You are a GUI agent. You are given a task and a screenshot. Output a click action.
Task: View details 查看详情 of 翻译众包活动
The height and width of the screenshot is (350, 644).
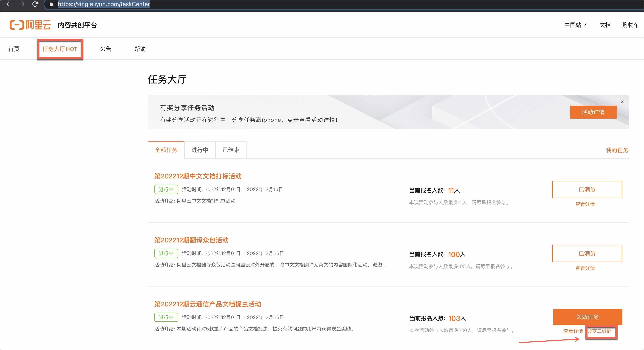point(585,268)
